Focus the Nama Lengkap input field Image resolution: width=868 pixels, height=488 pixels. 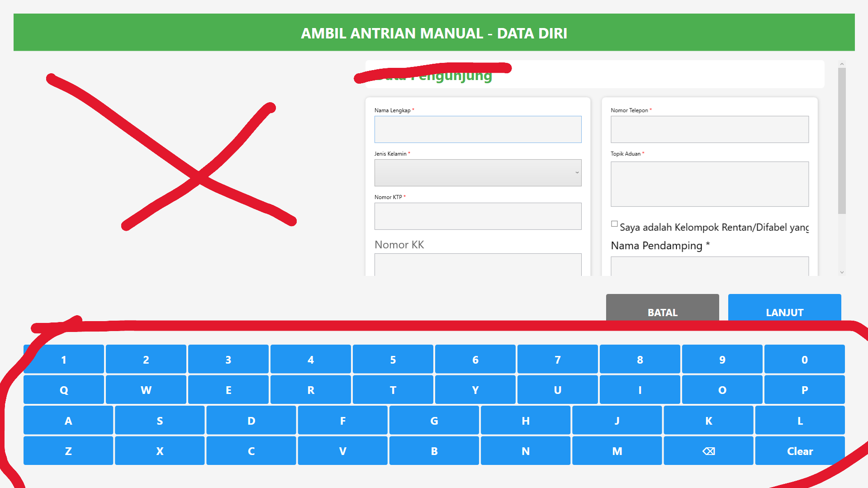478,129
